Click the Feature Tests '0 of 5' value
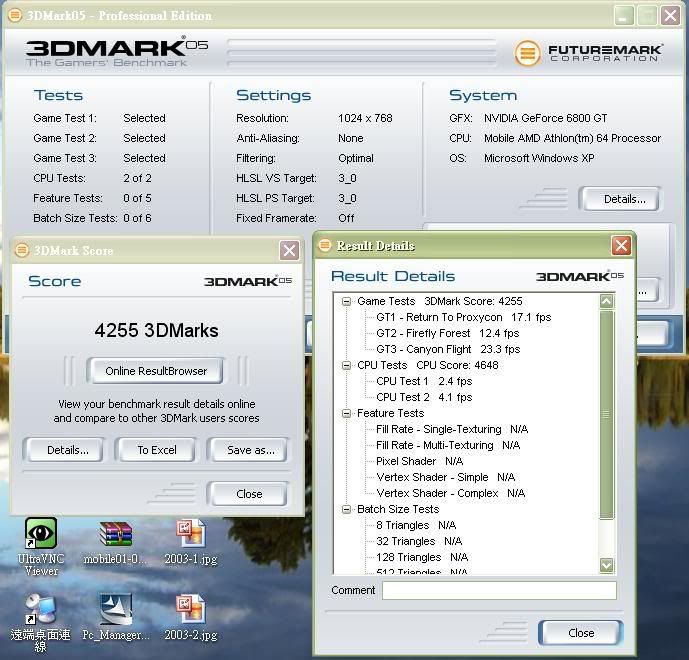 [x=137, y=198]
